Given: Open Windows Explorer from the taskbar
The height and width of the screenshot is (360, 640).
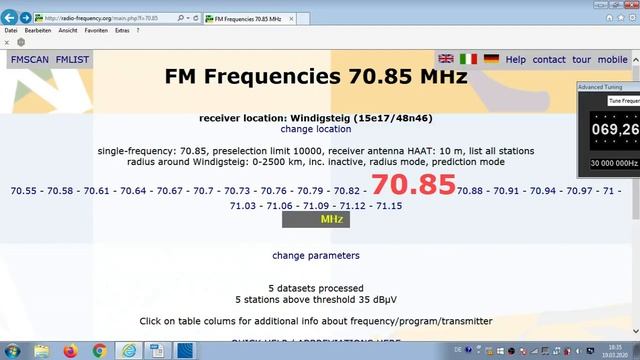Looking at the screenshot, I should coord(42,351).
